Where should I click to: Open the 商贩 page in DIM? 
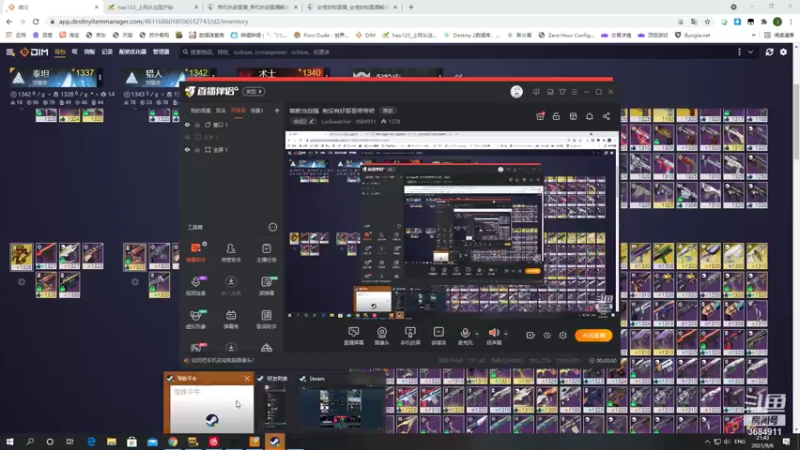(89, 52)
